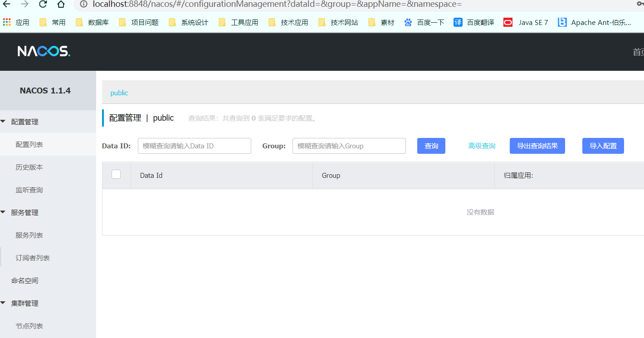This screenshot has height=338, width=644.
Task: Click the 应用 bookmarks grid icon
Action: point(7,22)
